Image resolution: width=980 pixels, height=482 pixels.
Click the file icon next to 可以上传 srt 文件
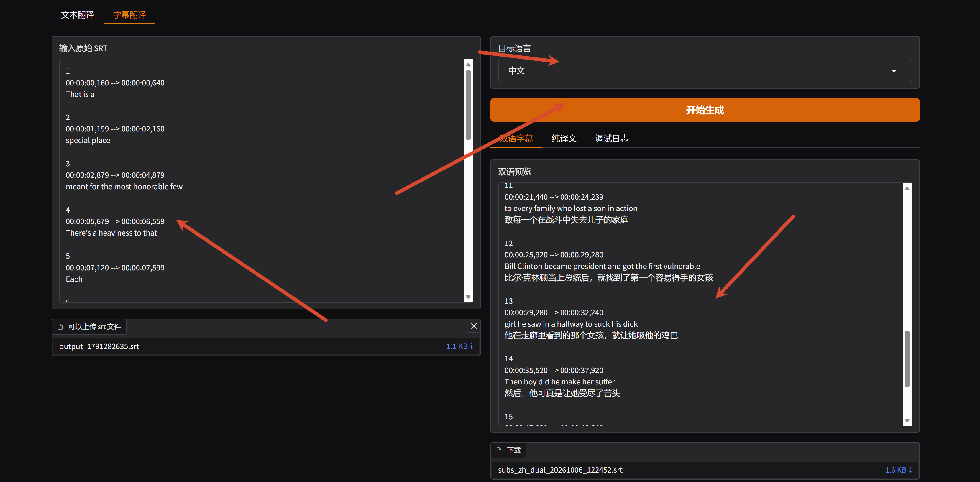[60, 326]
